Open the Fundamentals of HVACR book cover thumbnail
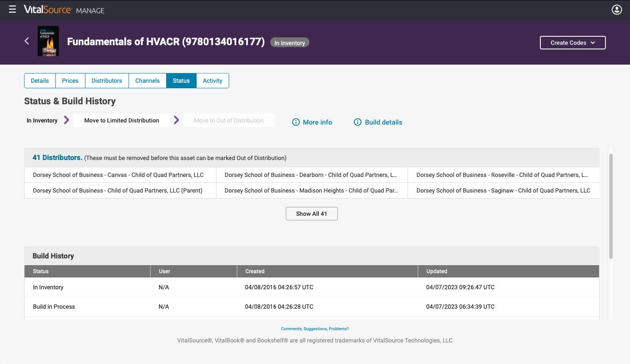The image size is (630, 364). tap(48, 41)
